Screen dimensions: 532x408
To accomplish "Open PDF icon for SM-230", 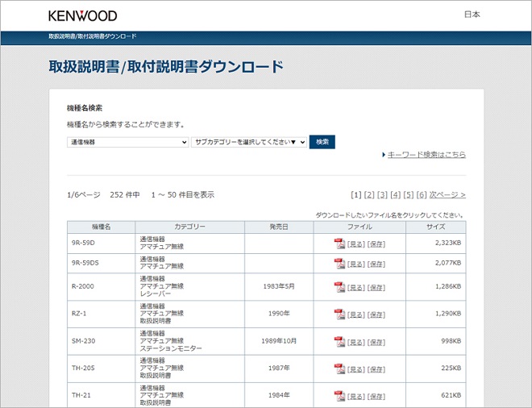I will click(339, 342).
